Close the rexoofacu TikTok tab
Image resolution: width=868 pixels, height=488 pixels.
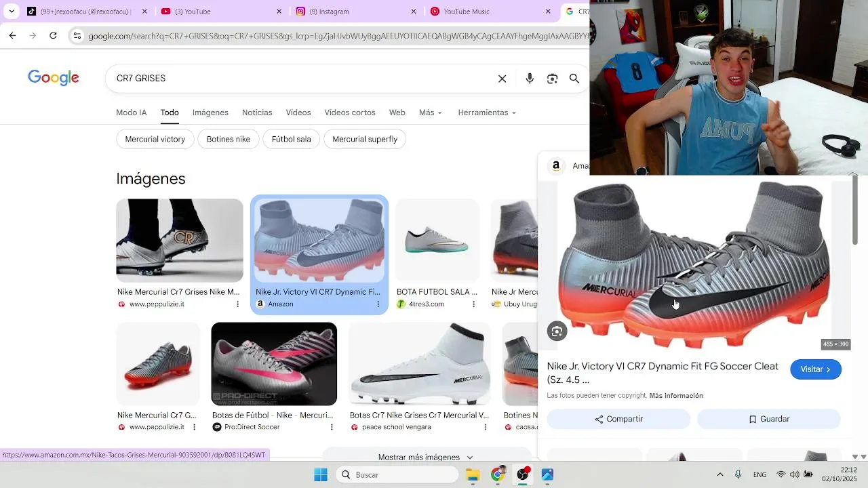pyautogui.click(x=144, y=12)
